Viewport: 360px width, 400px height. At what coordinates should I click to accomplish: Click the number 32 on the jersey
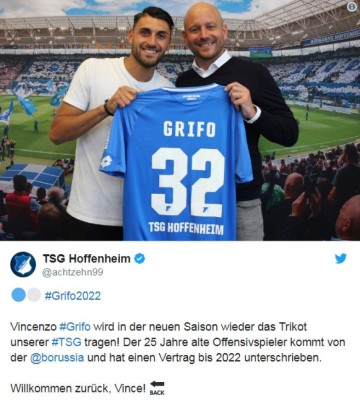188,182
